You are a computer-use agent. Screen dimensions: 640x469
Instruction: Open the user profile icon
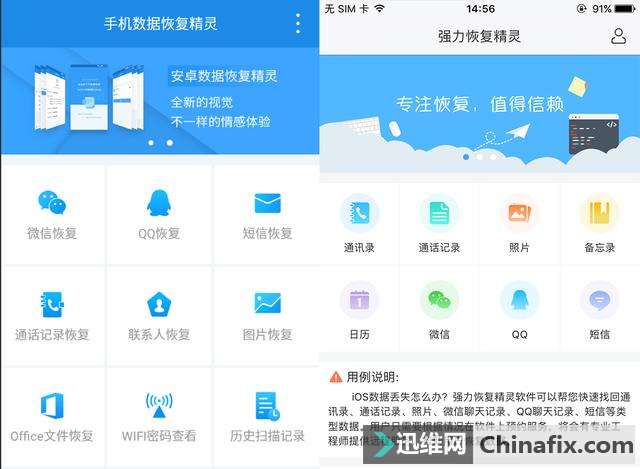click(x=618, y=36)
